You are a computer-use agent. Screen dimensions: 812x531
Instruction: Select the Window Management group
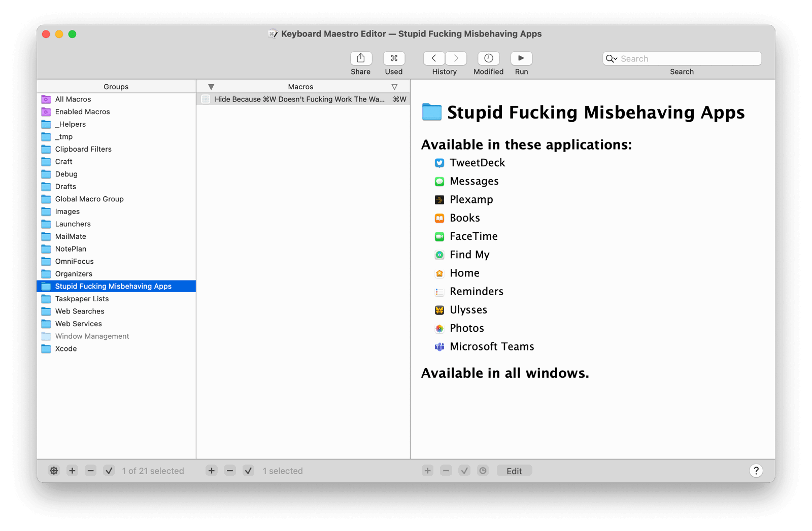(x=92, y=336)
